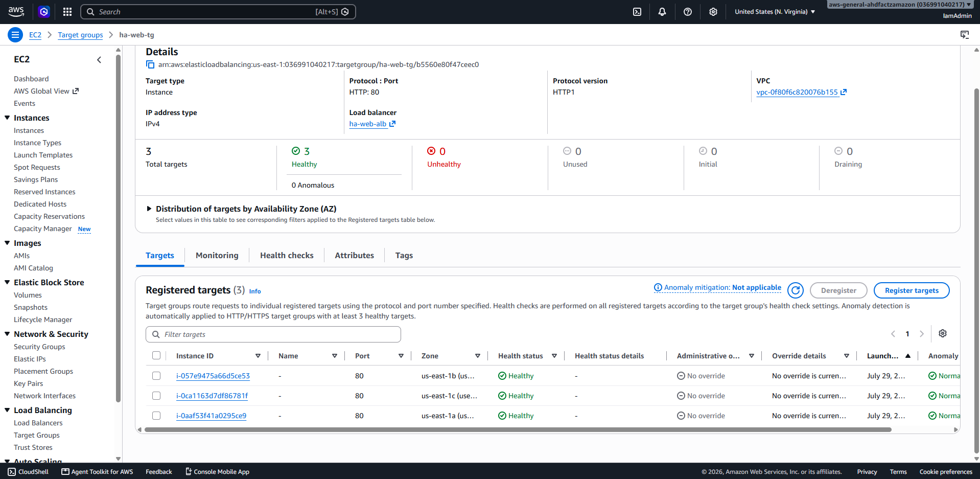Collapse the Instances sidebar section
Image resolution: width=980 pixels, height=479 pixels.
7,118
